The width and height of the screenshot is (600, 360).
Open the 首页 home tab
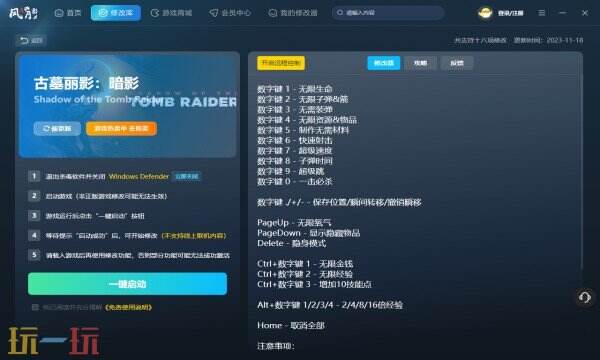(x=68, y=13)
